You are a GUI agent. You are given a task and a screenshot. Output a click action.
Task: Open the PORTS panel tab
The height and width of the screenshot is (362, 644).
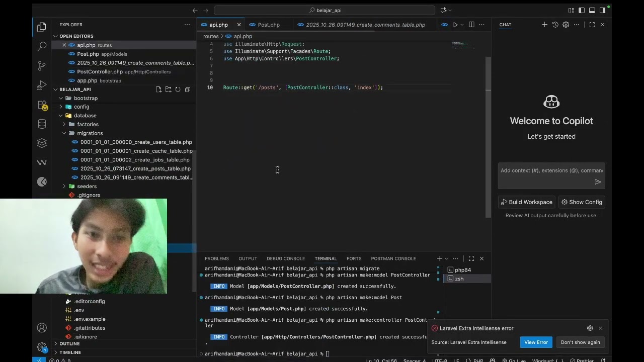point(354,258)
